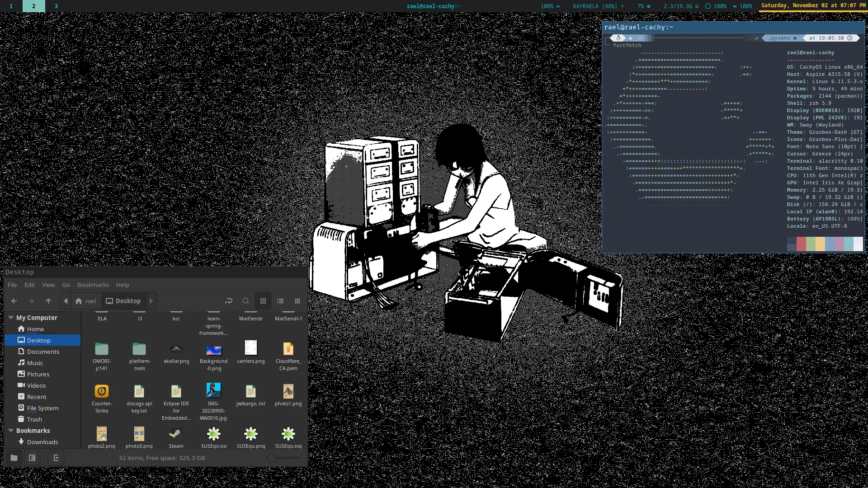
Task: Collapse the My Computer section
Action: (11, 318)
